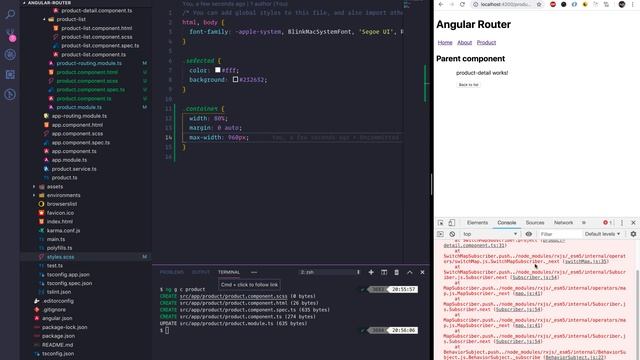Open the Run and Debug view icon
The height and width of the screenshot is (360, 640).
pyautogui.click(x=10, y=54)
